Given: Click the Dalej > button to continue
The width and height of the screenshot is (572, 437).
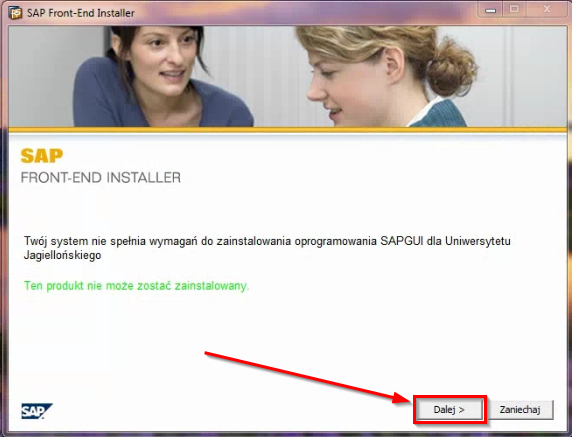Looking at the screenshot, I should tap(449, 410).
